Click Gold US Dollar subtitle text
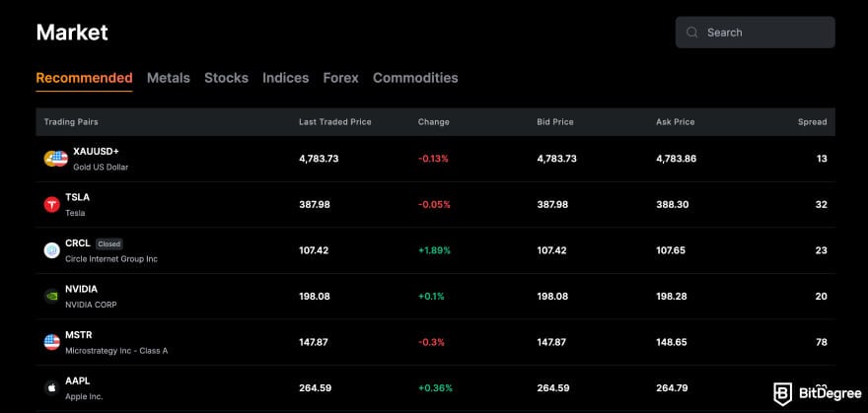The height and width of the screenshot is (413, 868). point(101,167)
